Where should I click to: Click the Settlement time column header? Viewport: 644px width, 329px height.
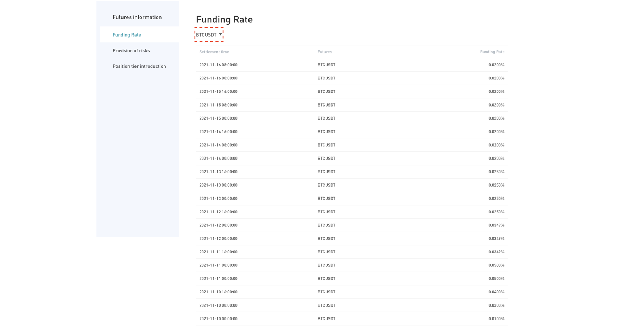click(214, 52)
